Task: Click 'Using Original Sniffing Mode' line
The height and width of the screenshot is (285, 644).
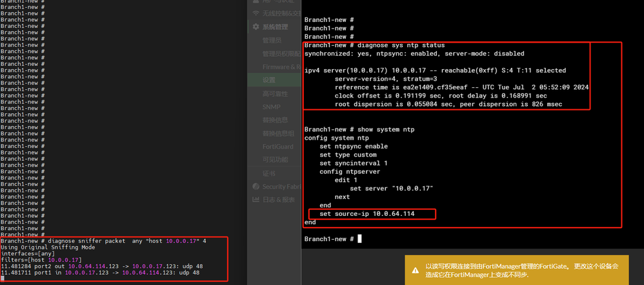Action: point(48,248)
